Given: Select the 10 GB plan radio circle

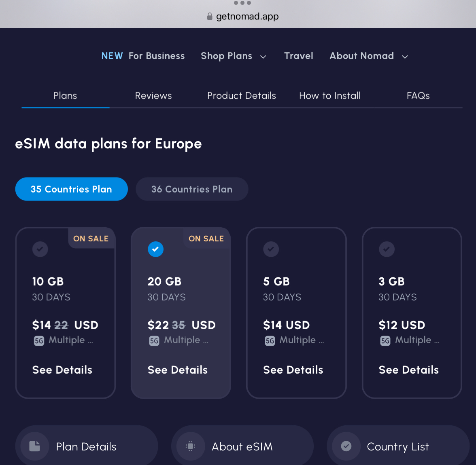Looking at the screenshot, I should point(40,249).
